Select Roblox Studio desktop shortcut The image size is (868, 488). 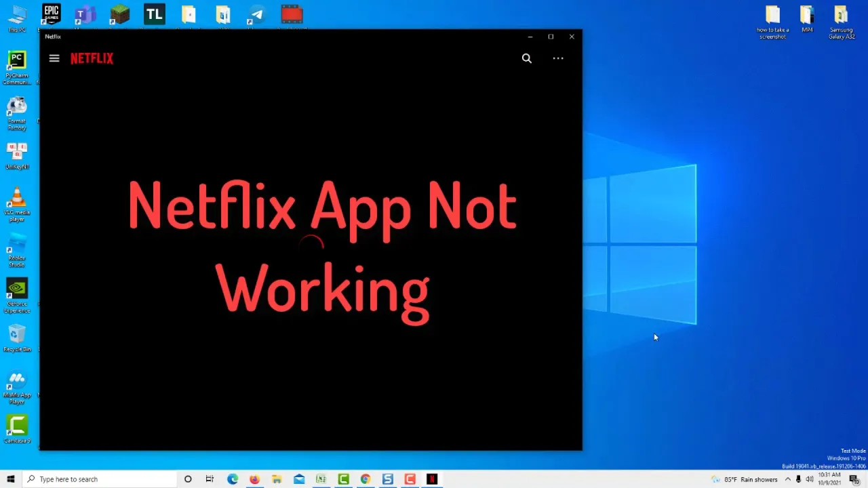pyautogui.click(x=17, y=249)
